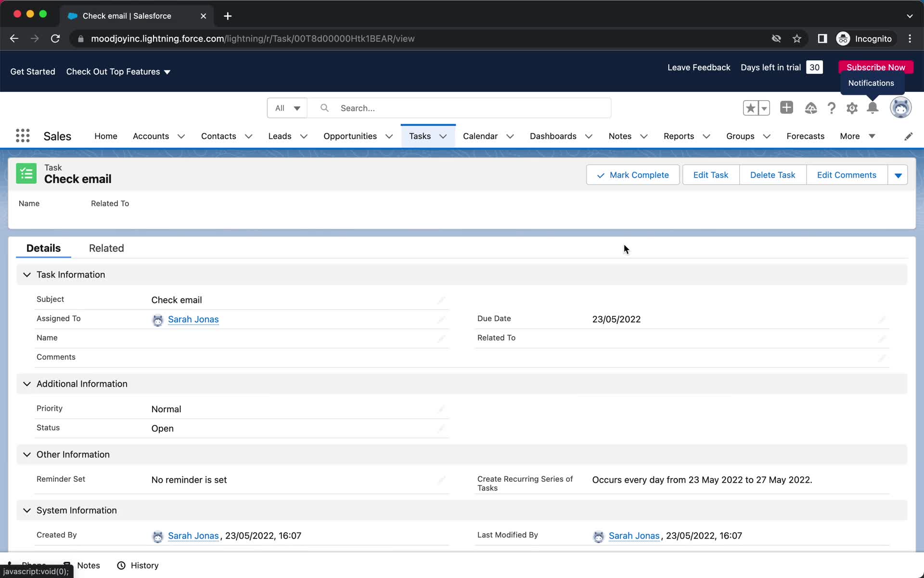Open Sarah Jonas link in Last Modified By

[x=634, y=536]
